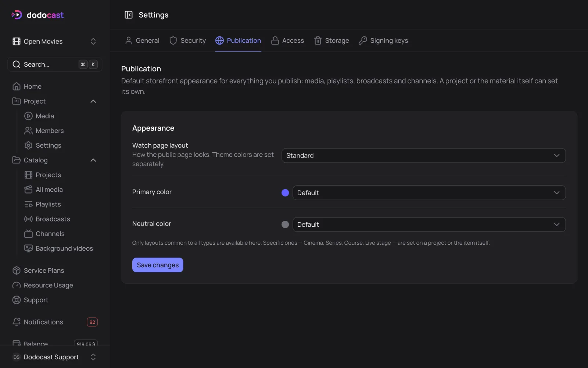
Task: Open the Open Movies project switcher
Action: (x=55, y=42)
